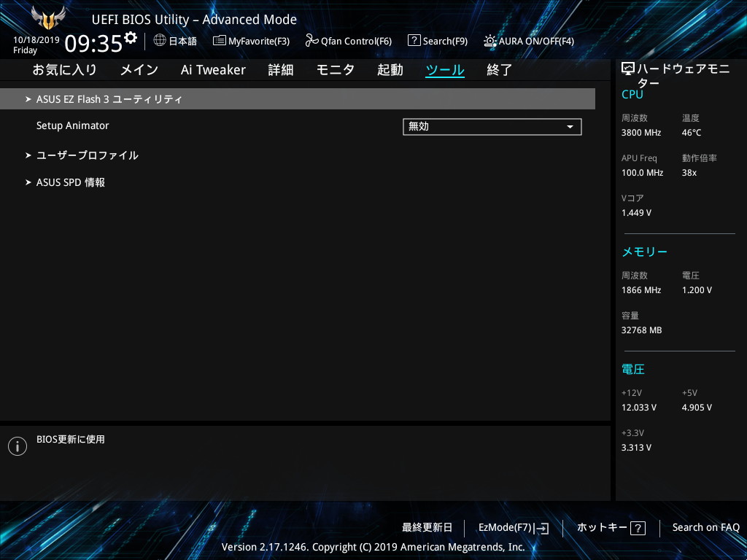
Task: Click the Search question mark icon
Action: [414, 41]
